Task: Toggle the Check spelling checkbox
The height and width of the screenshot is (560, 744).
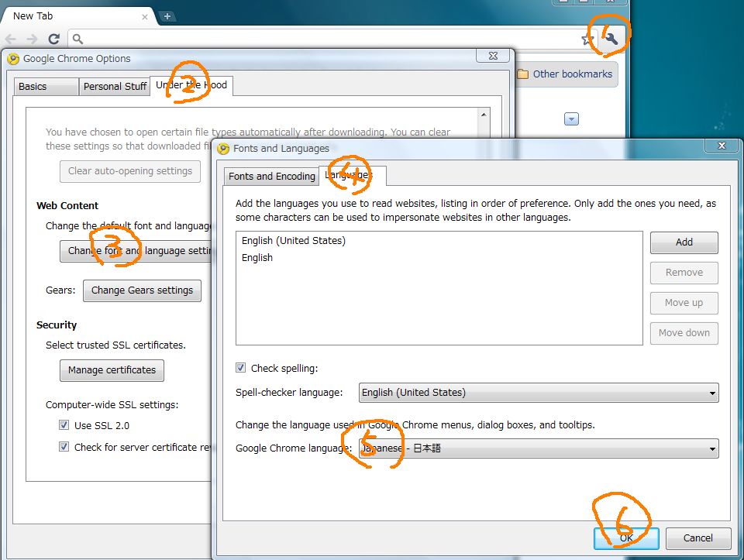Action: [240, 368]
